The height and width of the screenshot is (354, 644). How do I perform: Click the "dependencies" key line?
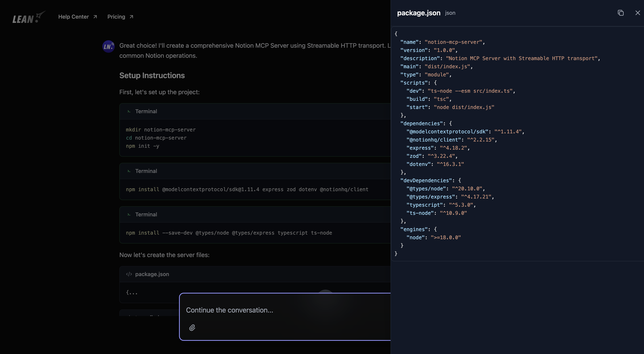pos(426,123)
